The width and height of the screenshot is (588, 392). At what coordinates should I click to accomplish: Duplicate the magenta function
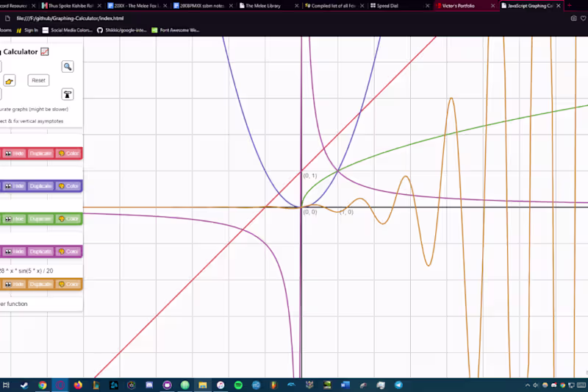click(40, 252)
